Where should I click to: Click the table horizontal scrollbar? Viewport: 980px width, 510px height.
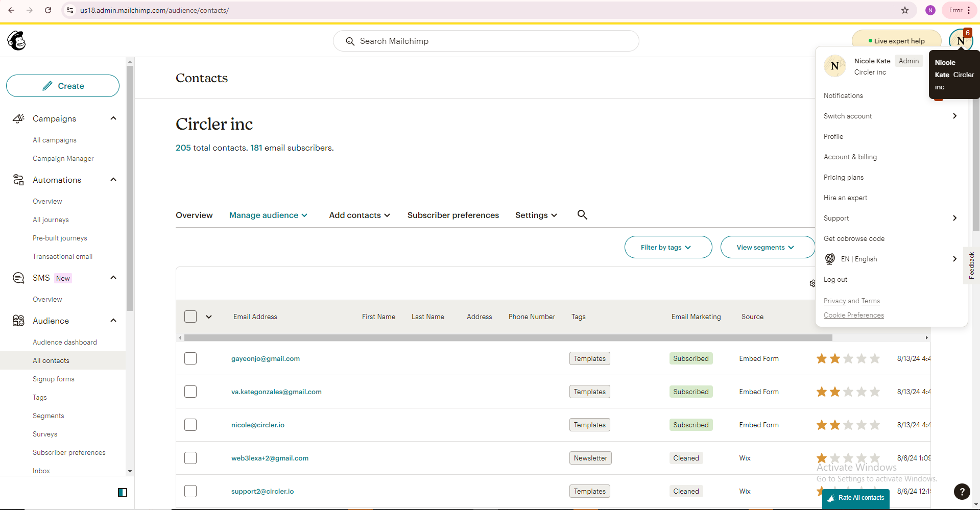click(x=508, y=337)
